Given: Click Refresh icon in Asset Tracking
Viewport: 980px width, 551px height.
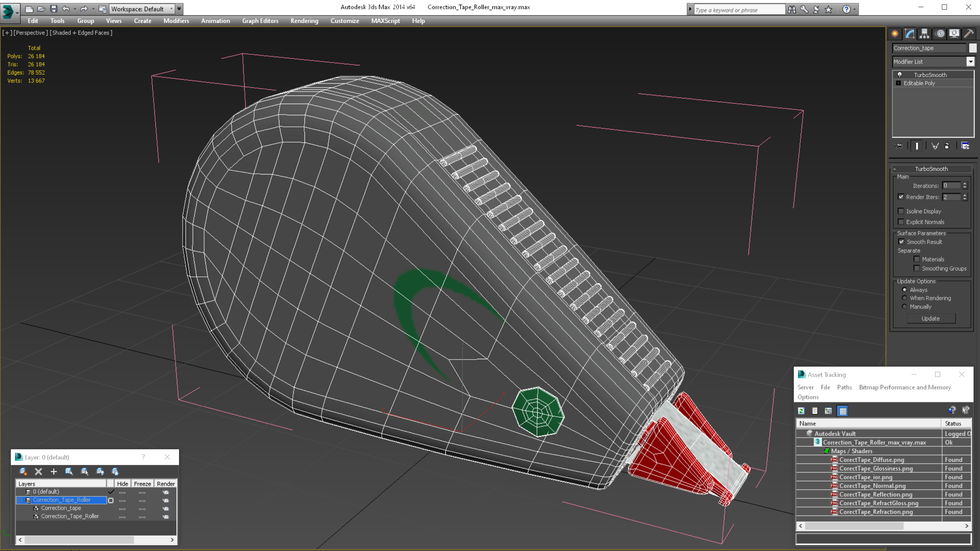Looking at the screenshot, I should pyautogui.click(x=801, y=411).
